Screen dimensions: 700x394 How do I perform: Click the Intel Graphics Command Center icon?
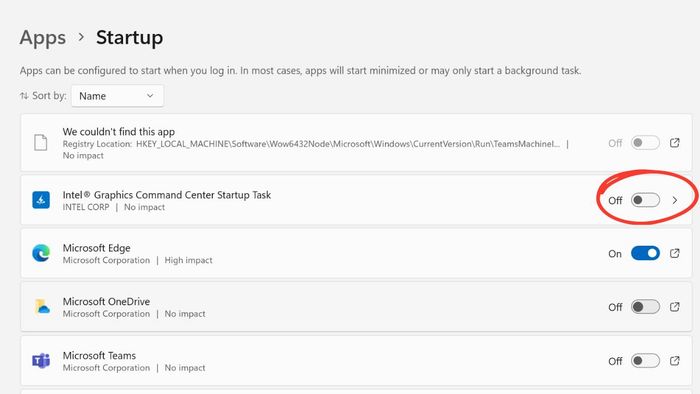41,200
